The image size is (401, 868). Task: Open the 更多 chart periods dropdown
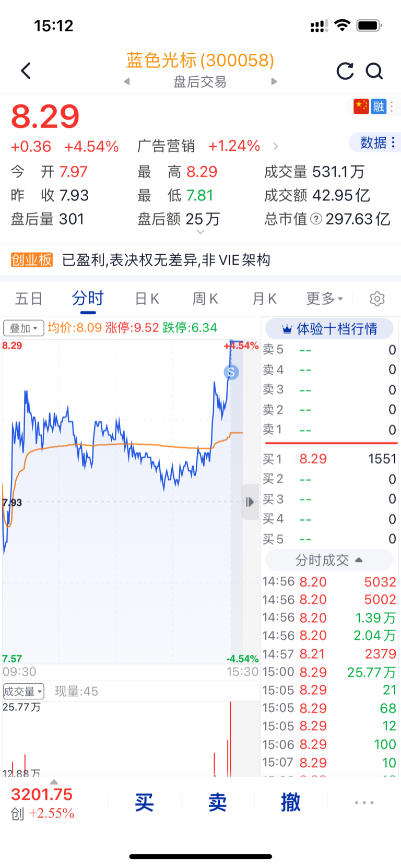tap(325, 299)
